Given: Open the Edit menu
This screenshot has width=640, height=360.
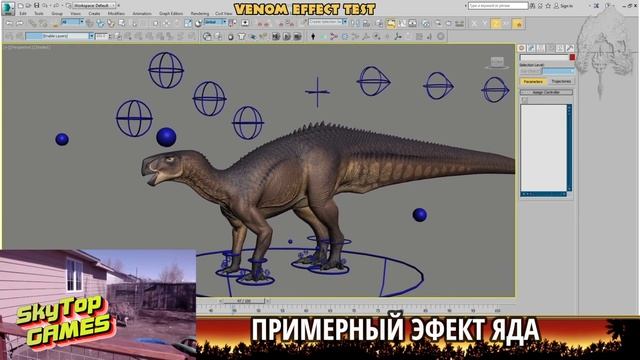Looking at the screenshot, I should tap(23, 13).
